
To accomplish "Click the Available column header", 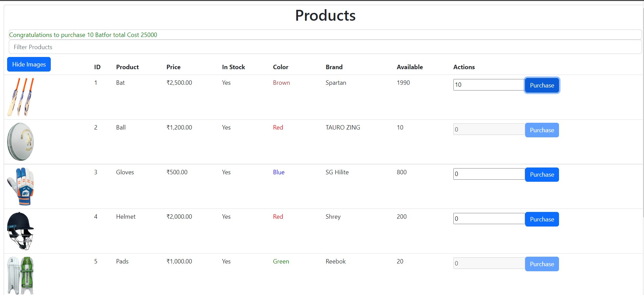I will tap(410, 67).
